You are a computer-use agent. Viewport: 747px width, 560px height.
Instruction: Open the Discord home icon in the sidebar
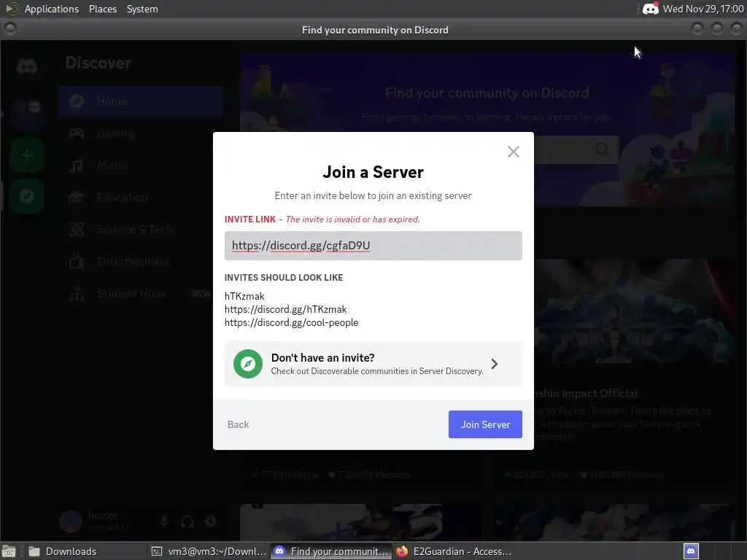[x=27, y=66]
